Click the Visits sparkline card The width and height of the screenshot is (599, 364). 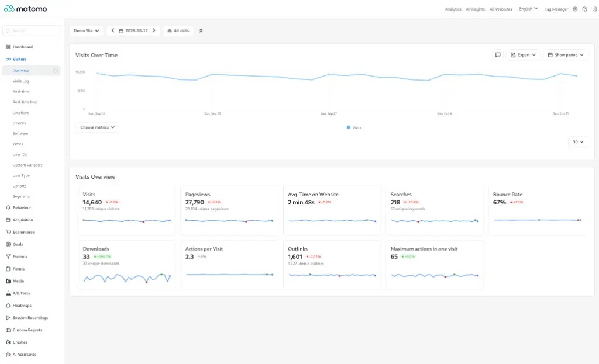[126, 210]
